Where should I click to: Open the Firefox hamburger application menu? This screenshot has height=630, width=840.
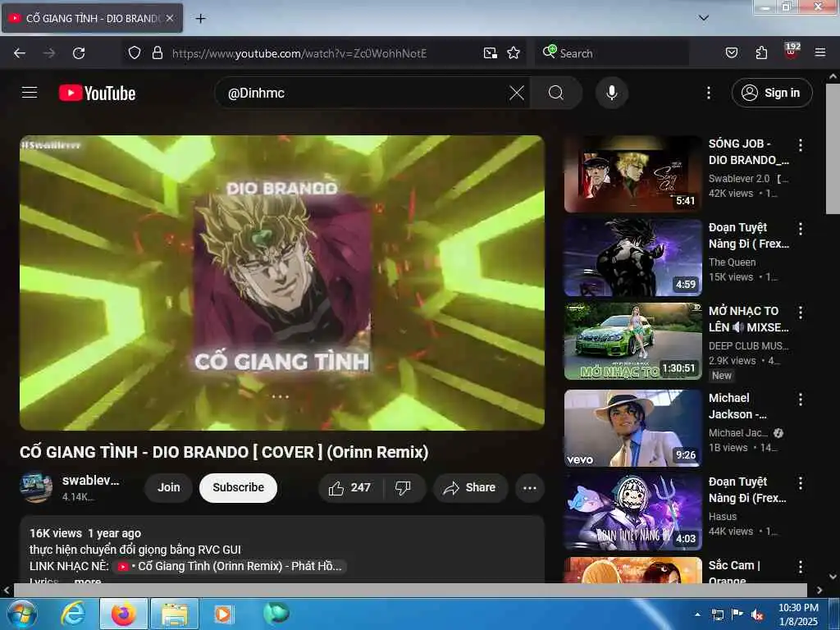click(820, 53)
